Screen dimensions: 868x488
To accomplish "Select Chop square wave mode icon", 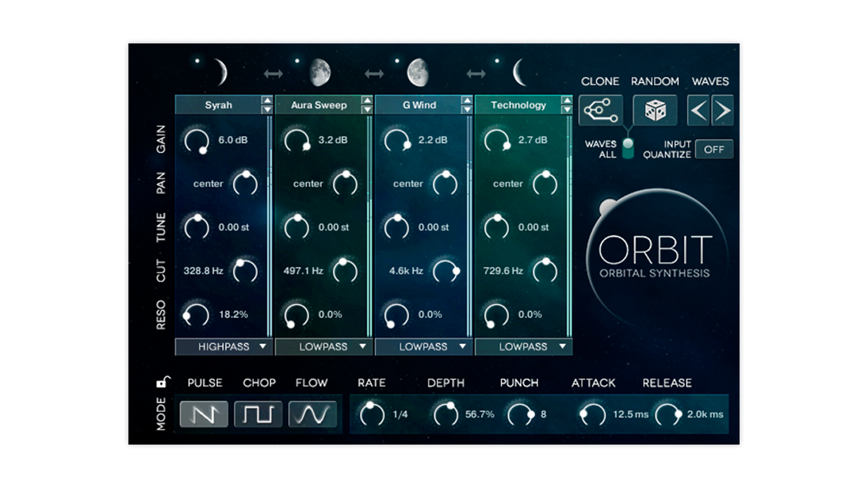I will coord(258,414).
